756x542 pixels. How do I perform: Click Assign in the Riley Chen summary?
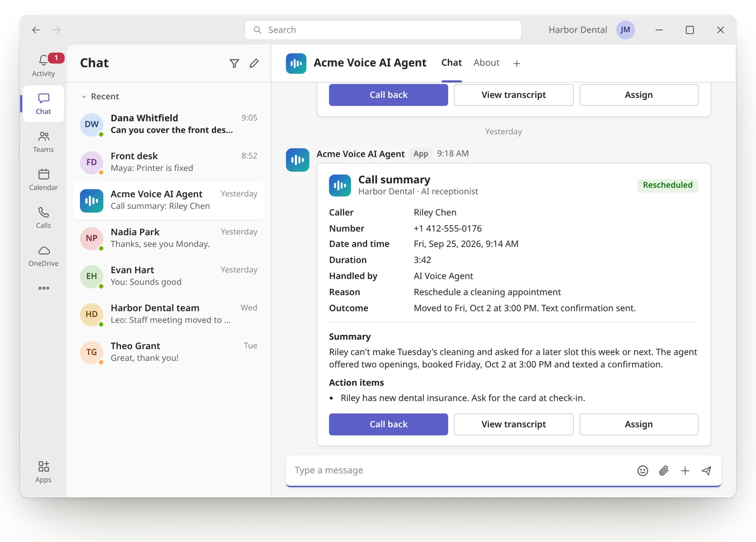pos(639,424)
